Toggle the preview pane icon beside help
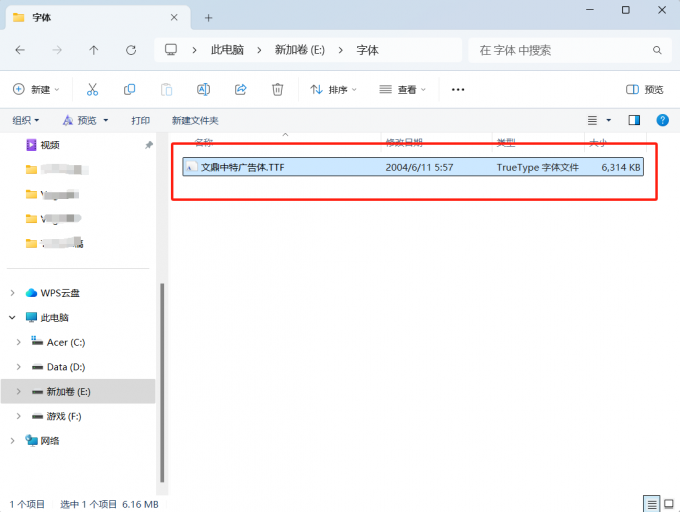Image resolution: width=680 pixels, height=512 pixels. (x=634, y=120)
